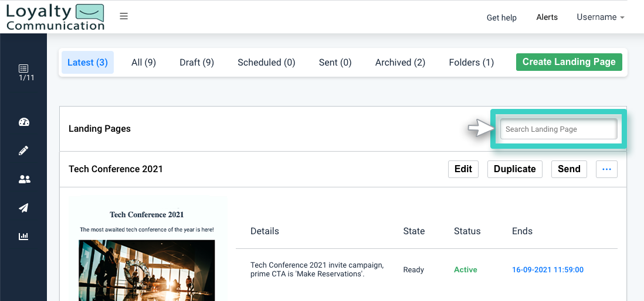Click the Create Landing Page button
The height and width of the screenshot is (301, 644).
[569, 62]
